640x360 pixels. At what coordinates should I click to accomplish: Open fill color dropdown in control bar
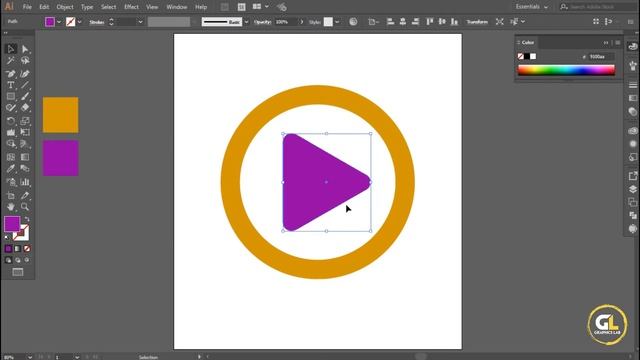[x=59, y=22]
